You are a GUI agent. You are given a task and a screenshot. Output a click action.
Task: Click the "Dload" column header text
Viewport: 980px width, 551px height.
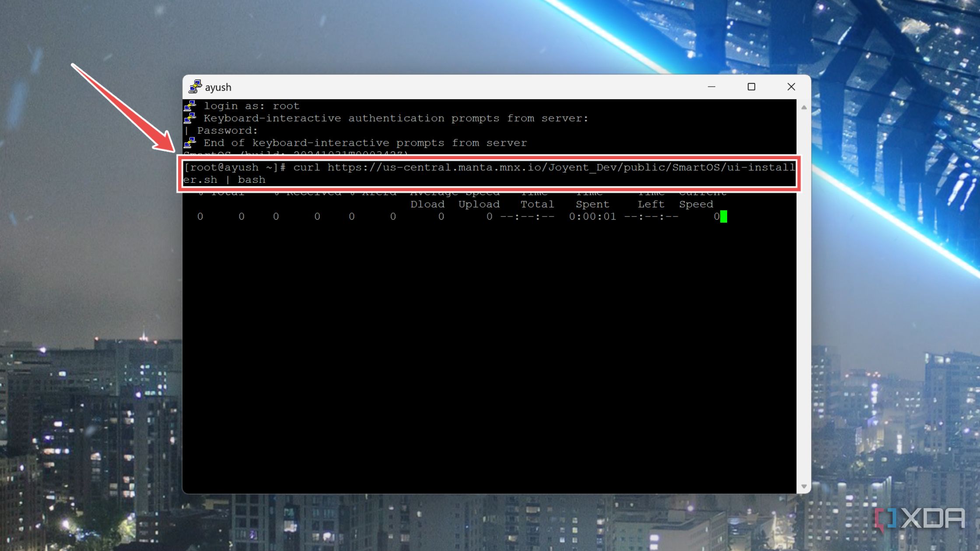[x=427, y=204]
